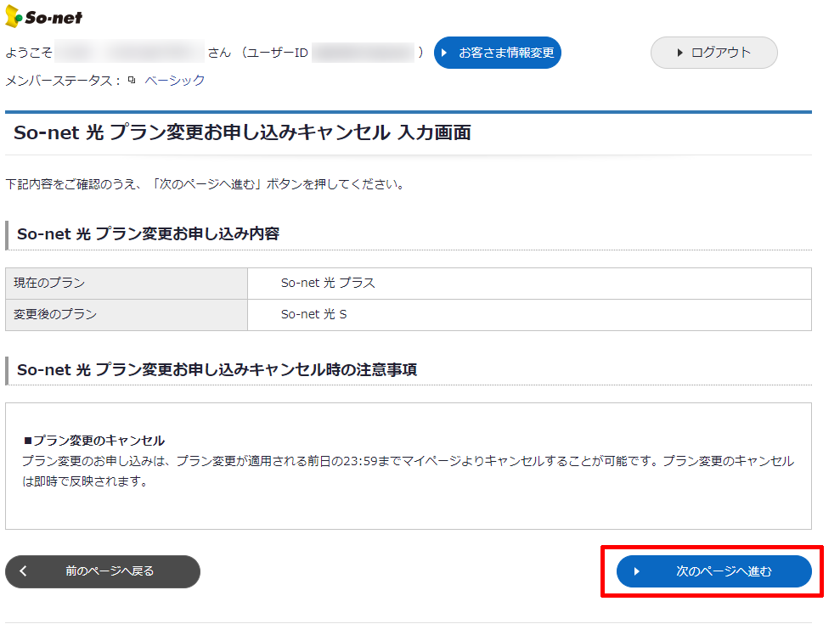Open the ベーシック member status link
The image size is (840, 624).
point(174,81)
